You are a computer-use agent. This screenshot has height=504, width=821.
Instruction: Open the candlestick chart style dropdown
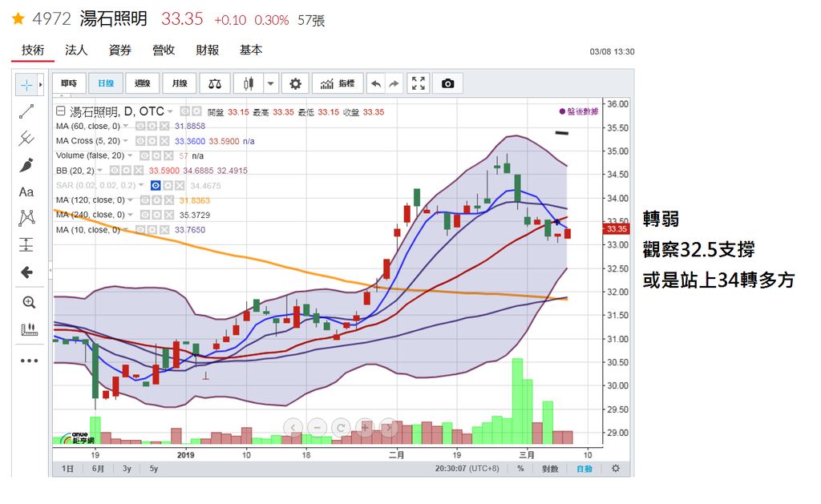tap(271, 83)
